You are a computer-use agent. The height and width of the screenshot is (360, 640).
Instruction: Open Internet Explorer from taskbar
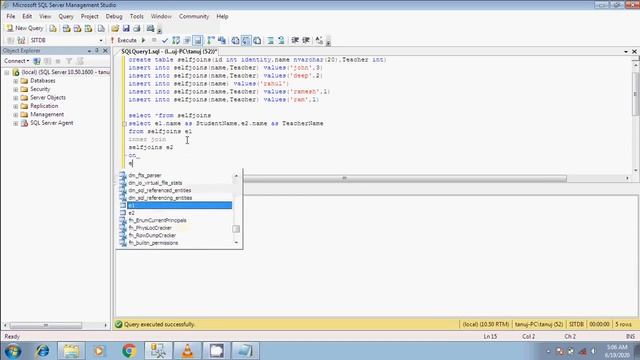coord(42,351)
